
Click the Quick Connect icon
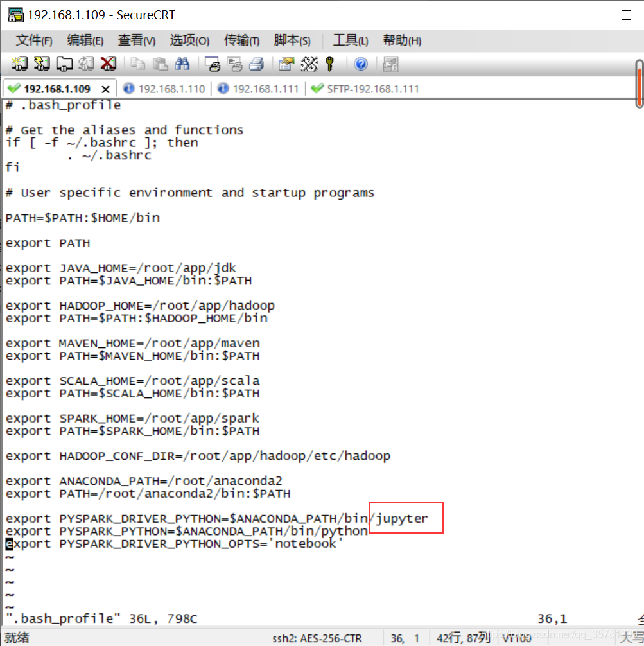tap(40, 64)
